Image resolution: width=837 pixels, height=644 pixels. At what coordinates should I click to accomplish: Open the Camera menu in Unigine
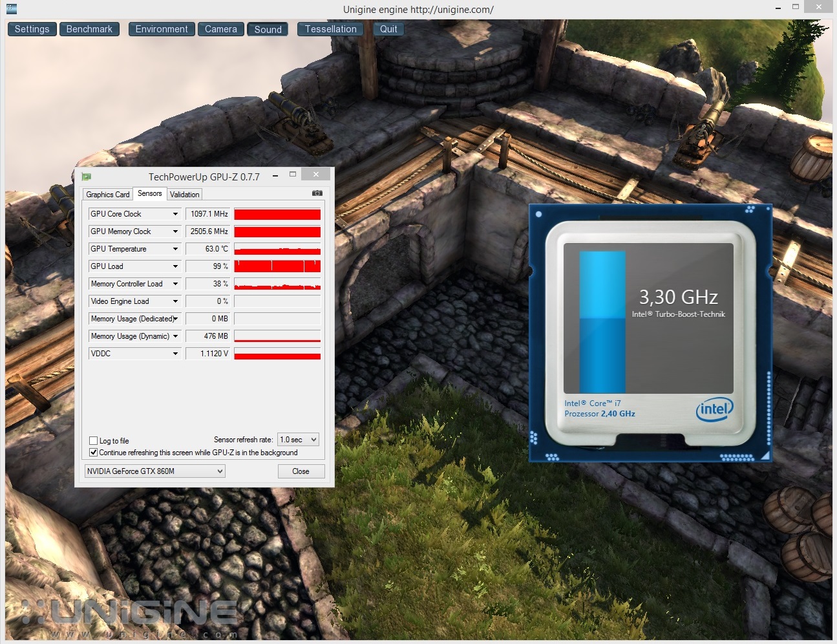point(221,29)
